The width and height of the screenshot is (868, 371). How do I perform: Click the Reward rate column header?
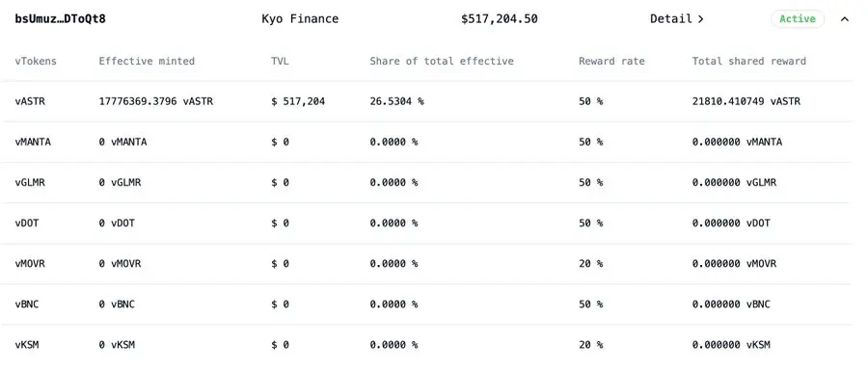(611, 61)
